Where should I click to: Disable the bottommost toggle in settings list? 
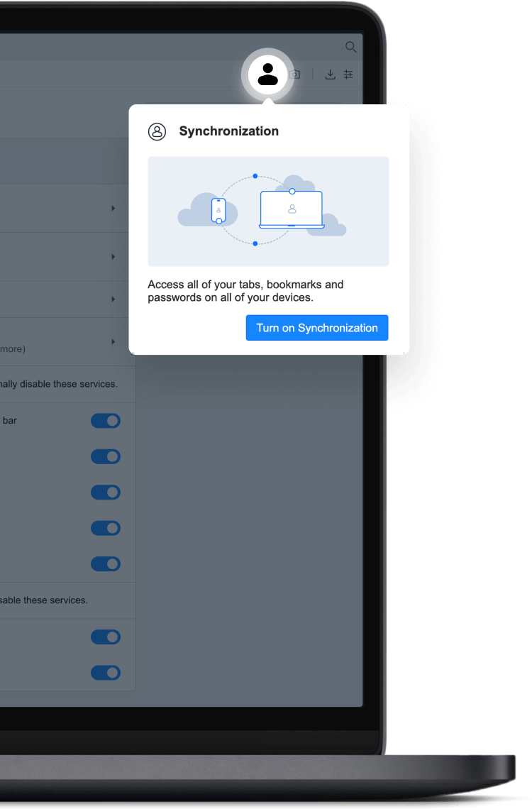click(106, 673)
